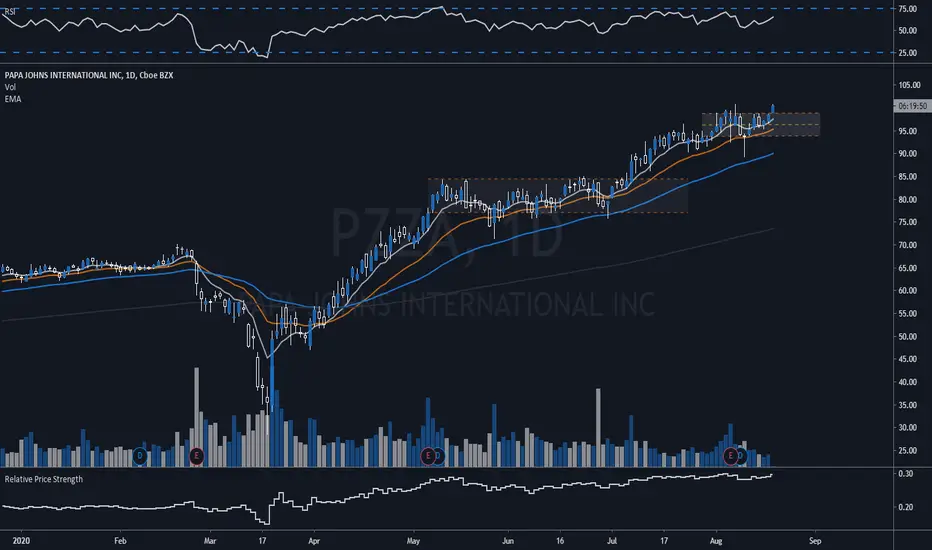The width and height of the screenshot is (932, 550).
Task: Open the earnings marker in early May
Action: tap(428, 456)
